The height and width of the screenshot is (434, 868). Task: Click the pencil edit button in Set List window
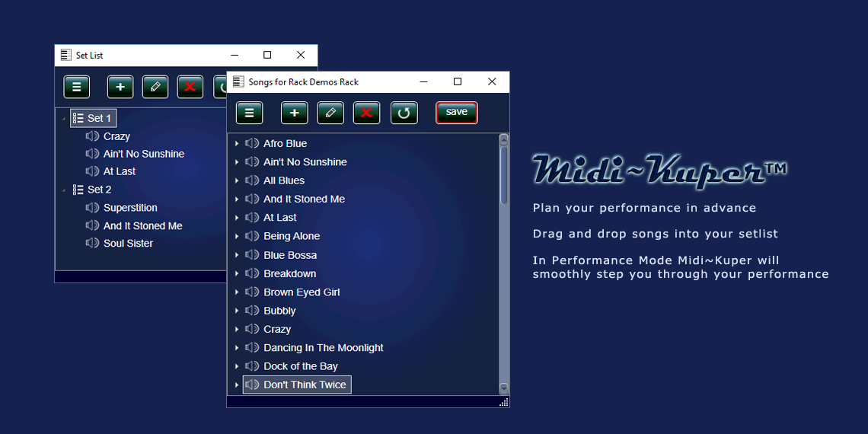(x=155, y=87)
